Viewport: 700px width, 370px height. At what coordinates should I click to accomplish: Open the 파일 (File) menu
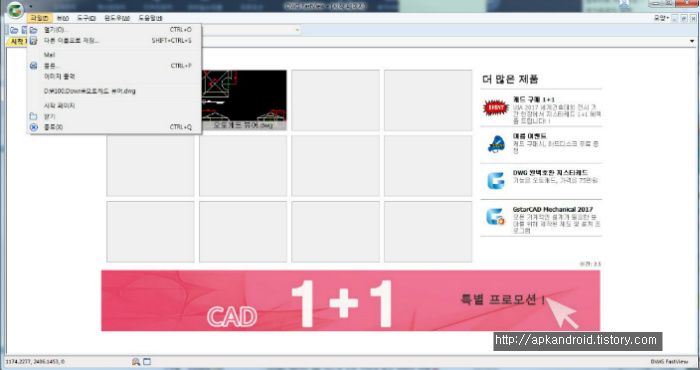pos(39,18)
